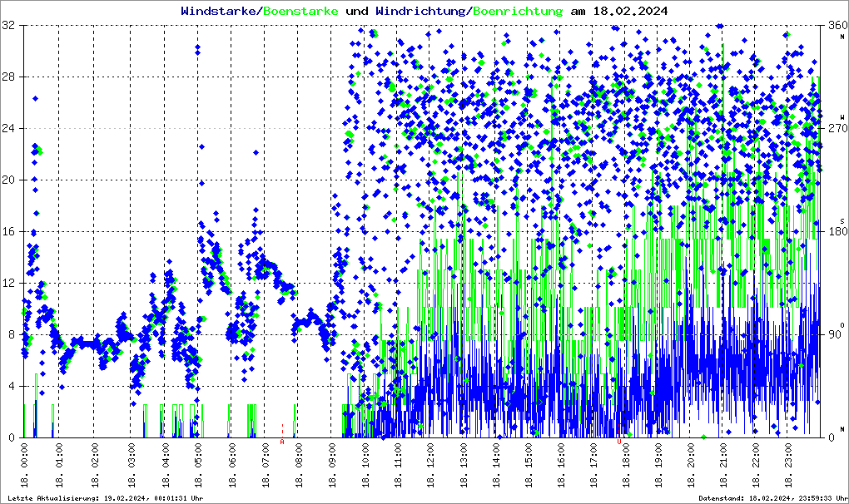The image size is (849, 504).
Task: Click the green 'Boenrichtung' legend label
Action: (x=519, y=12)
